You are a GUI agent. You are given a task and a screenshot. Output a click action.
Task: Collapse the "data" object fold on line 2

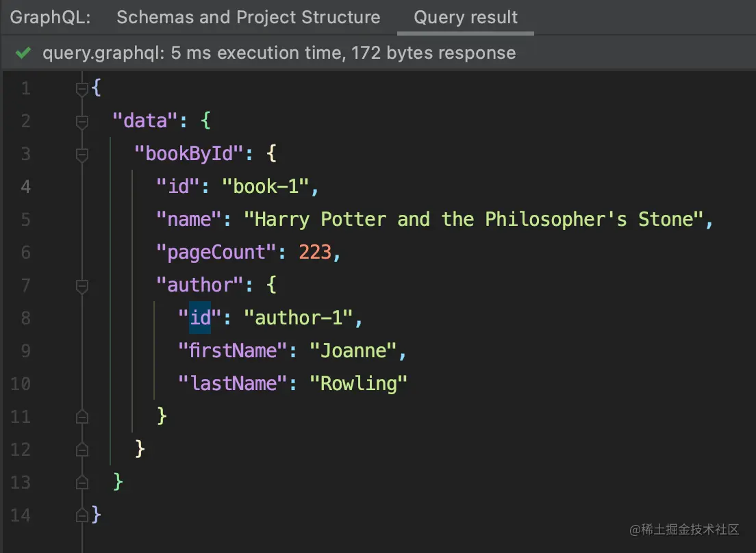(82, 121)
